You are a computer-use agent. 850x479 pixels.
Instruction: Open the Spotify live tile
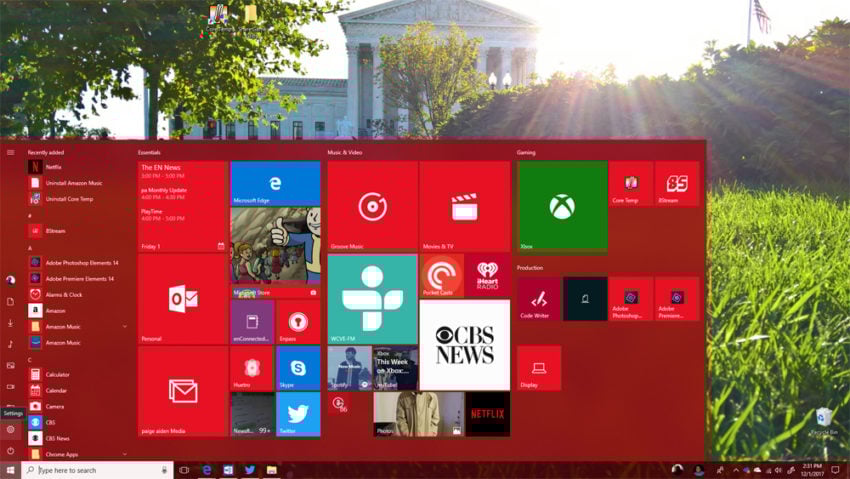[350, 368]
